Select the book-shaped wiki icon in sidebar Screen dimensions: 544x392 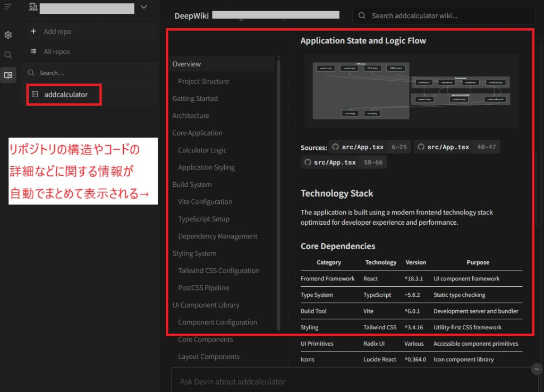[8, 75]
